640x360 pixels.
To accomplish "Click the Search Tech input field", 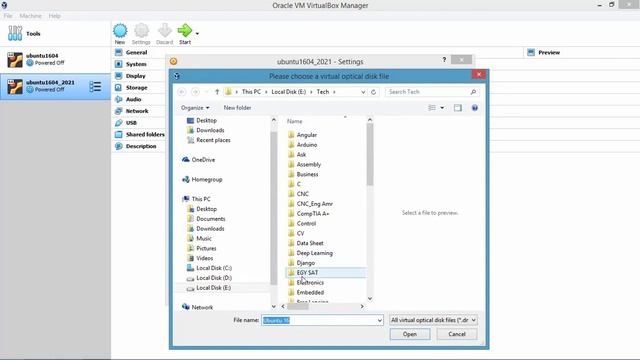I will pyautogui.click(x=432, y=92).
